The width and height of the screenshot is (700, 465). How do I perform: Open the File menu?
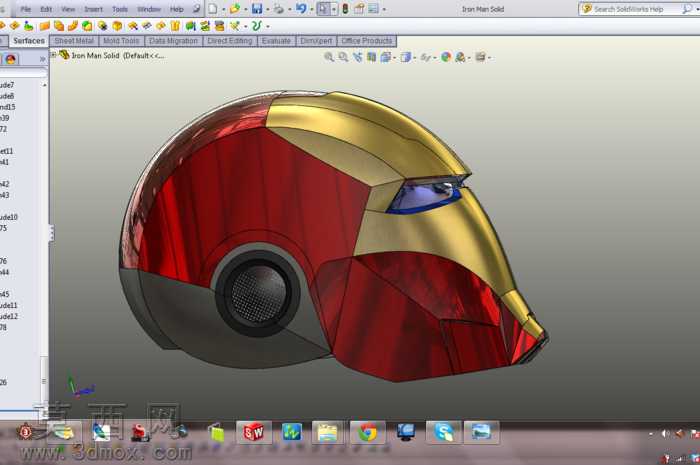pos(25,9)
